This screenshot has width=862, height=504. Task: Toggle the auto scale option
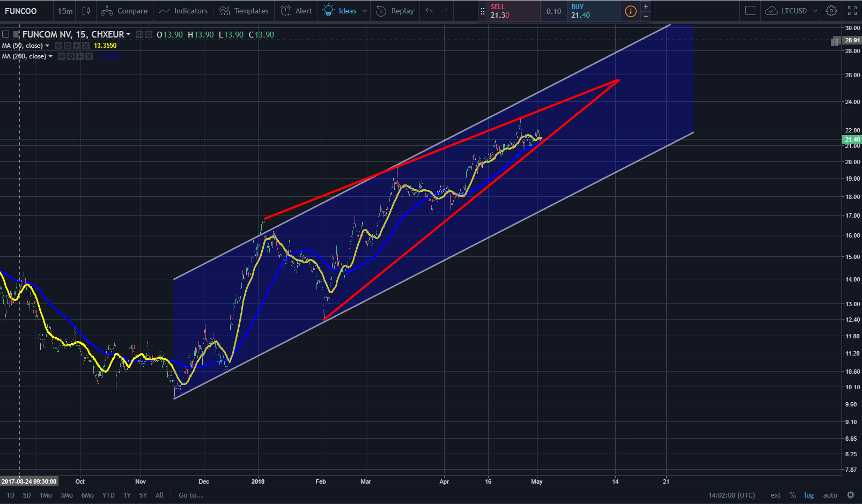[830, 495]
